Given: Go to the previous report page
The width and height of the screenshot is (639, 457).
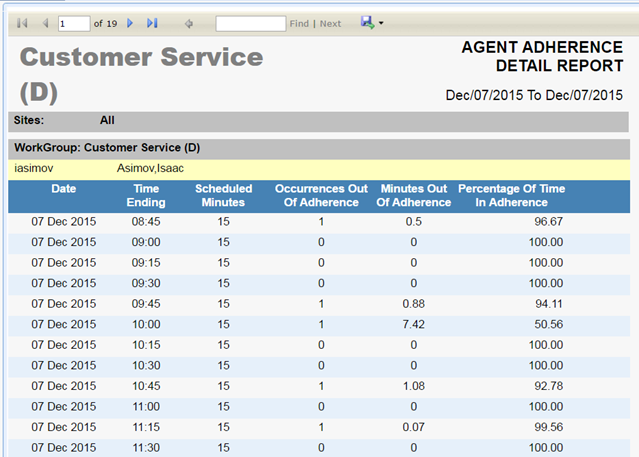Looking at the screenshot, I should 44,23.
